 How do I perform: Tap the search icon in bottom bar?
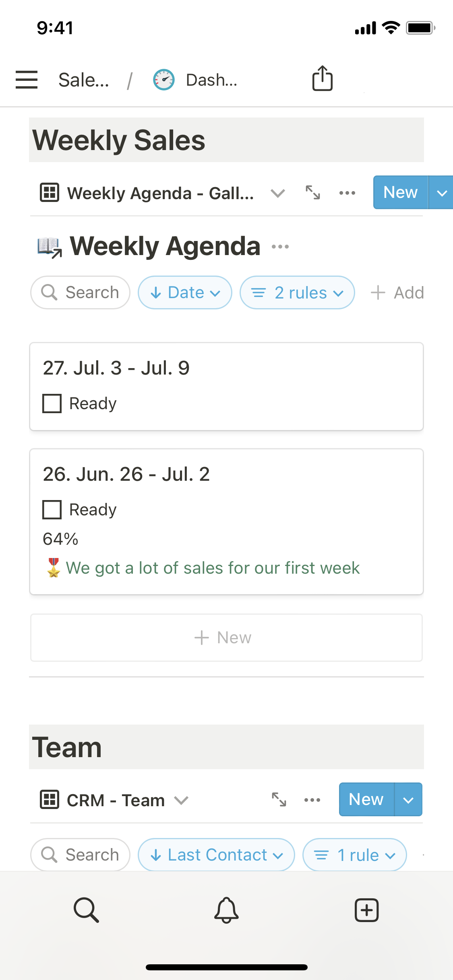tap(86, 910)
